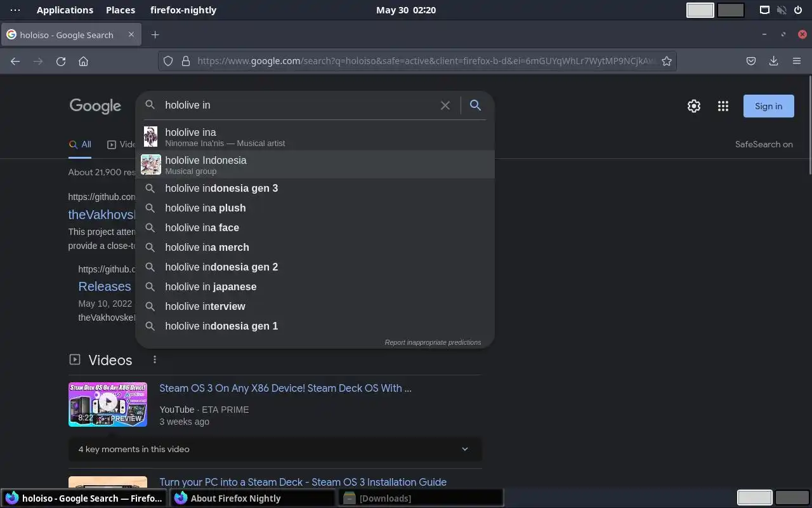This screenshot has height=508, width=812.
Task: Submit search with the blue magnifier
Action: pos(475,105)
